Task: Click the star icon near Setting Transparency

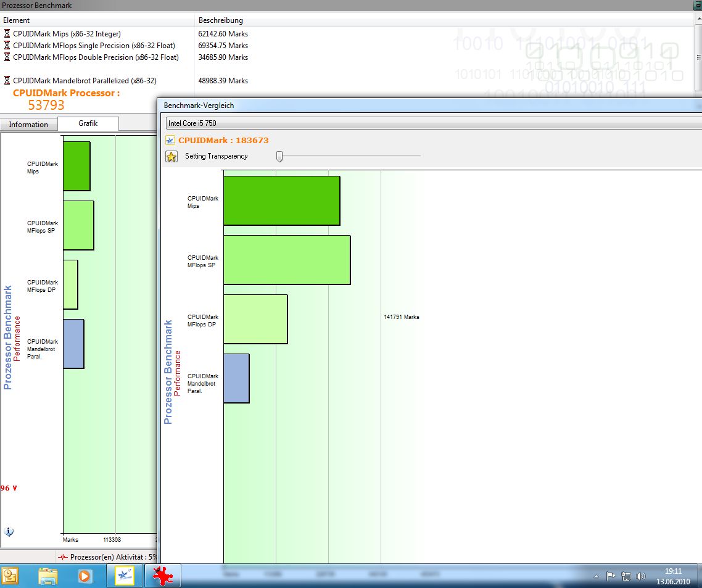Action: [171, 156]
